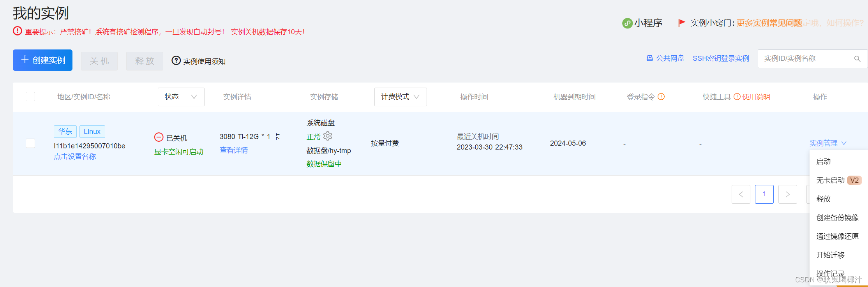
Task: Click the search magnifier icon
Action: tap(857, 59)
